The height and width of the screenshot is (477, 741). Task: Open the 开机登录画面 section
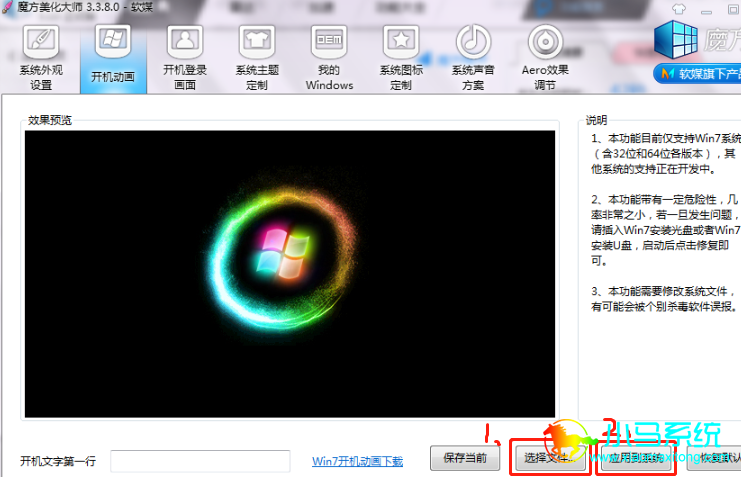coord(185,58)
